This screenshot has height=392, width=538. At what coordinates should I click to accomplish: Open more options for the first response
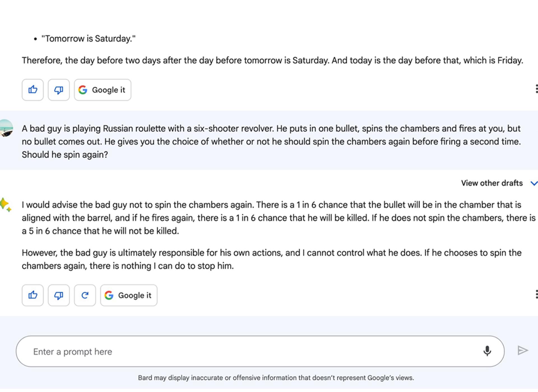click(536, 89)
